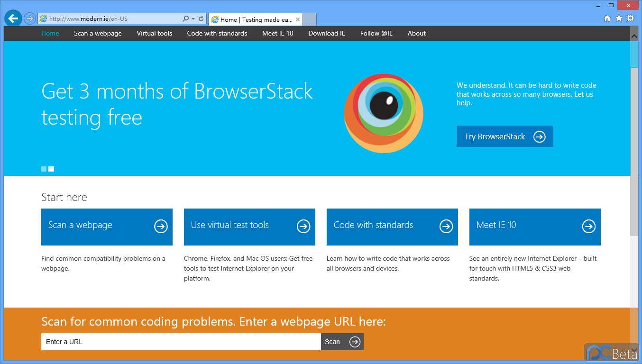Click the page scrollbar up arrow
This screenshot has width=642, height=364.
coord(634,36)
